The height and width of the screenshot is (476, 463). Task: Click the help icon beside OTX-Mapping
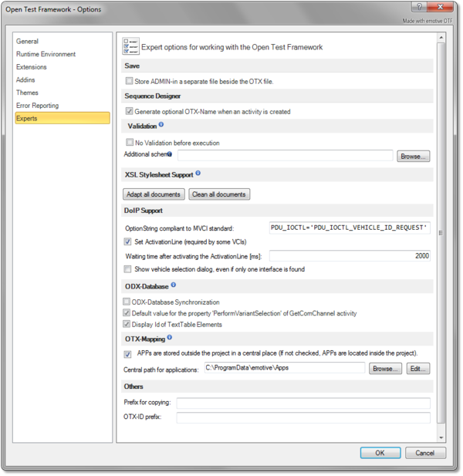[x=169, y=337]
